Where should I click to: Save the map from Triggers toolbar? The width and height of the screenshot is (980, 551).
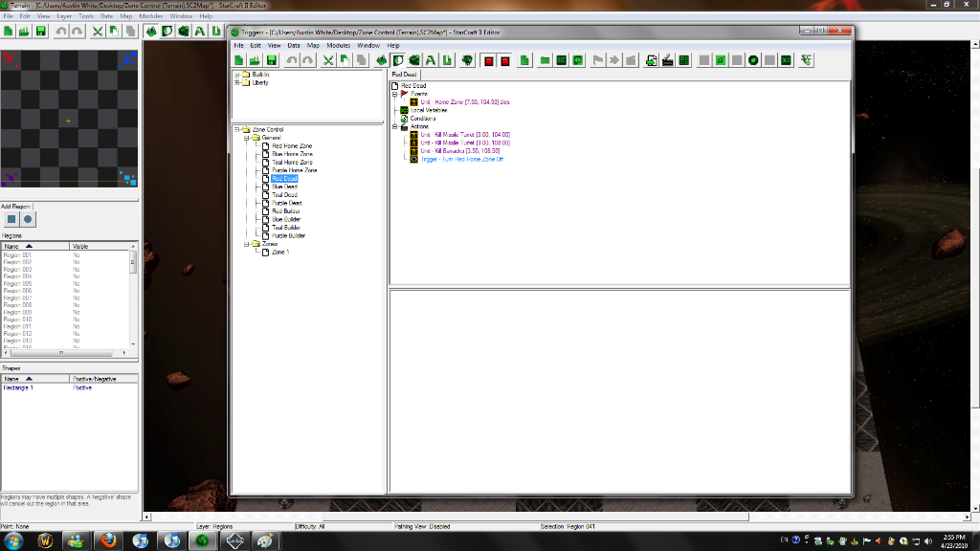[271, 60]
